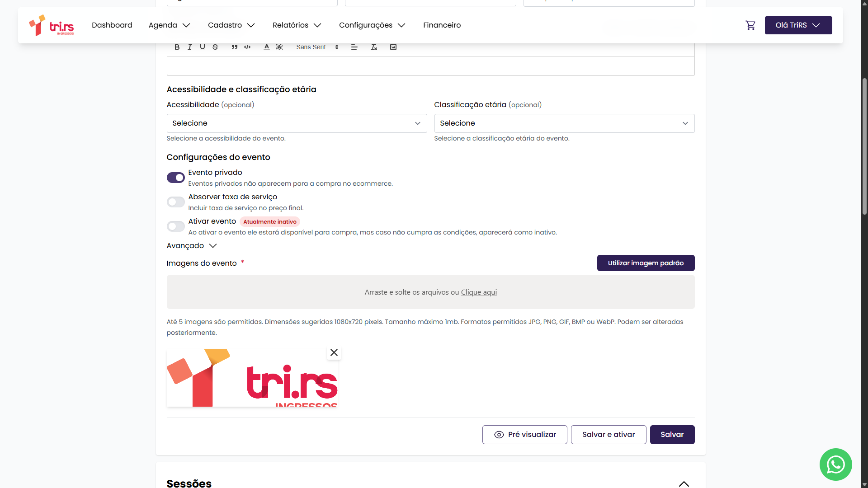Viewport: 868px width, 488px height.
Task: Toggle bold formatting in the editor
Action: (177, 47)
